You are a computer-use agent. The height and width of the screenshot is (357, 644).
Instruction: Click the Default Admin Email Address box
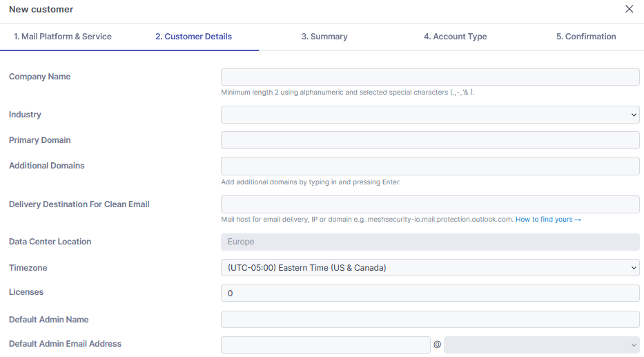point(325,345)
